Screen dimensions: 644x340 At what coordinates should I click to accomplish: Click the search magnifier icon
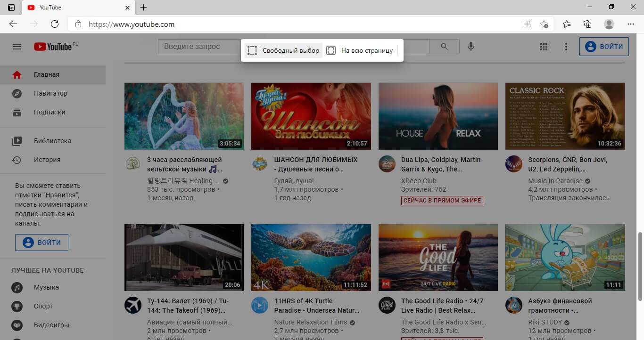click(444, 46)
